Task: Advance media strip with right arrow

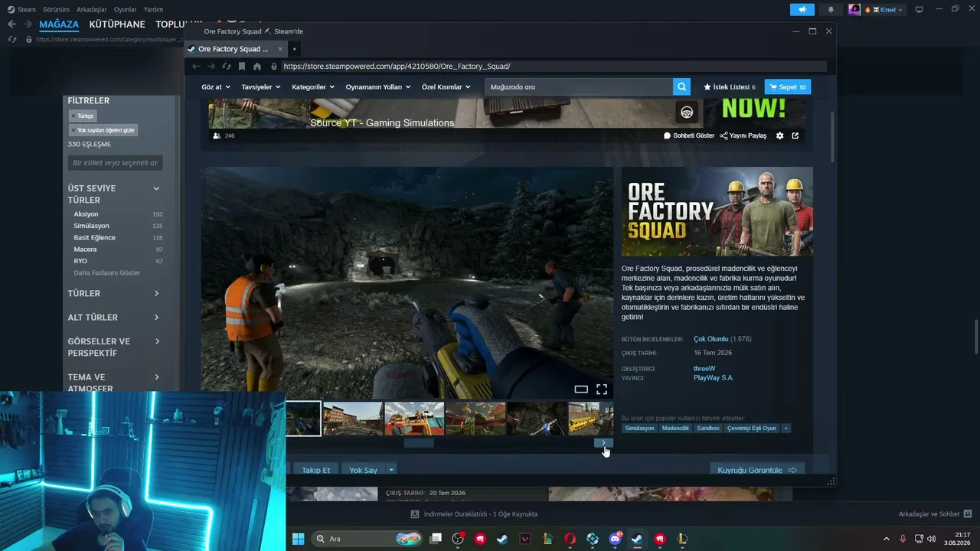Action: click(x=603, y=443)
